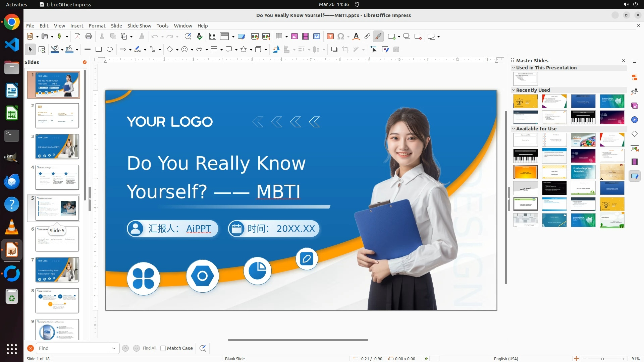Viewport: 644px width, 362px height.
Task: Close the Master Slides panel
Action: pyautogui.click(x=624, y=61)
